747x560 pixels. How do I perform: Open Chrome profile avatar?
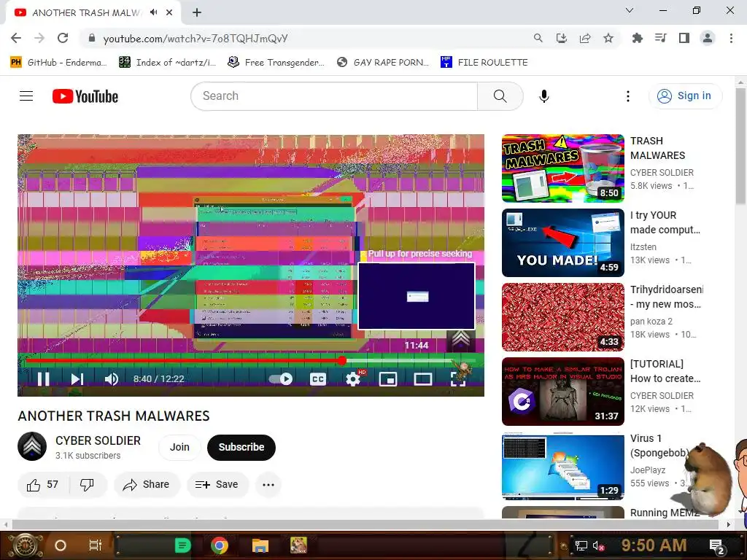[x=708, y=38]
